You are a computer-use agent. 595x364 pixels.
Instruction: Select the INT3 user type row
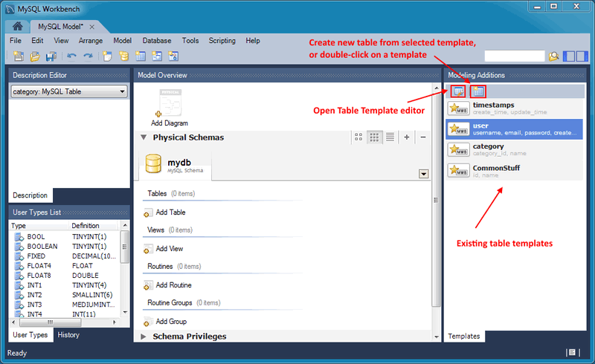point(65,305)
